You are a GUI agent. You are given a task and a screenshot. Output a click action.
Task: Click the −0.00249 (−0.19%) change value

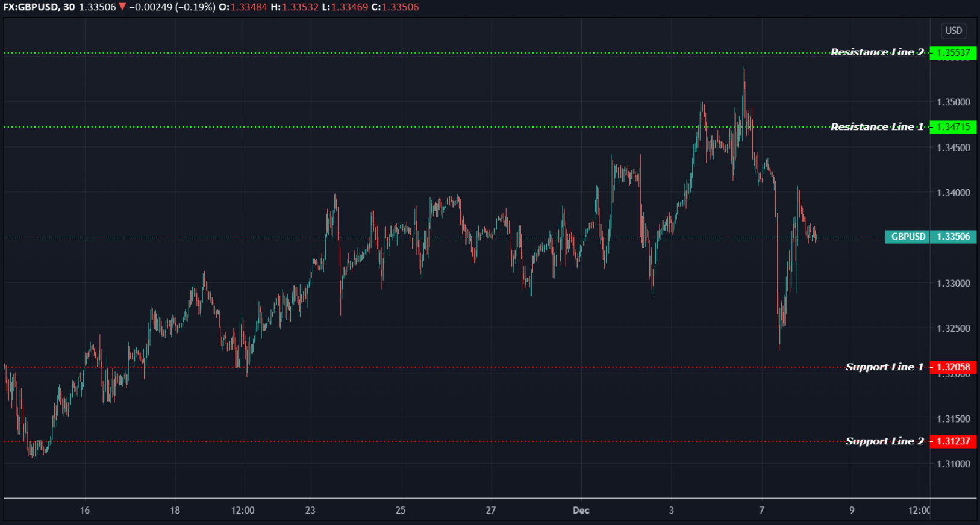coord(172,7)
